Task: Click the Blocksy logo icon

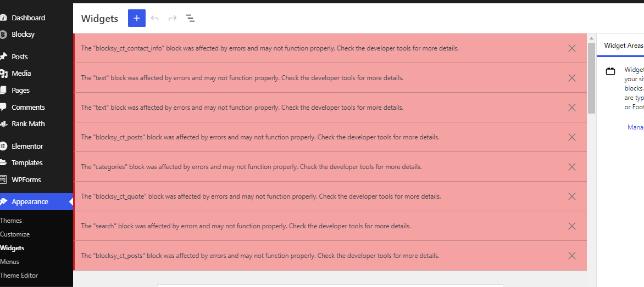Action: tap(3, 35)
